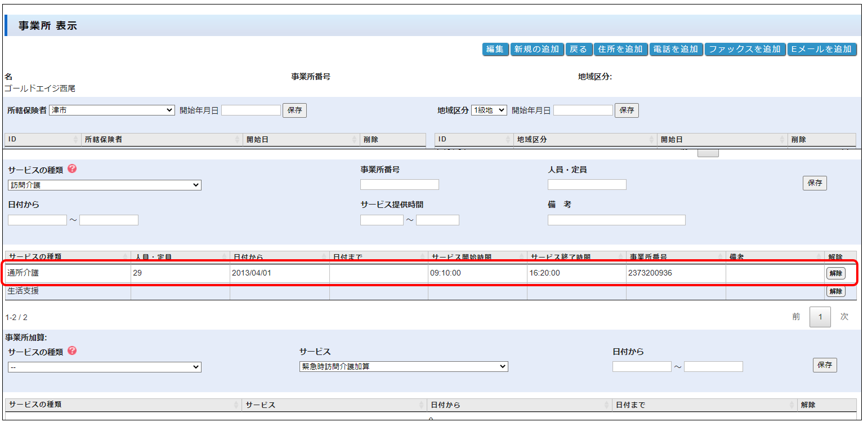Viewport: 868px width, 426px height.
Task: Click Eメールを追加 button
Action: tap(821, 50)
